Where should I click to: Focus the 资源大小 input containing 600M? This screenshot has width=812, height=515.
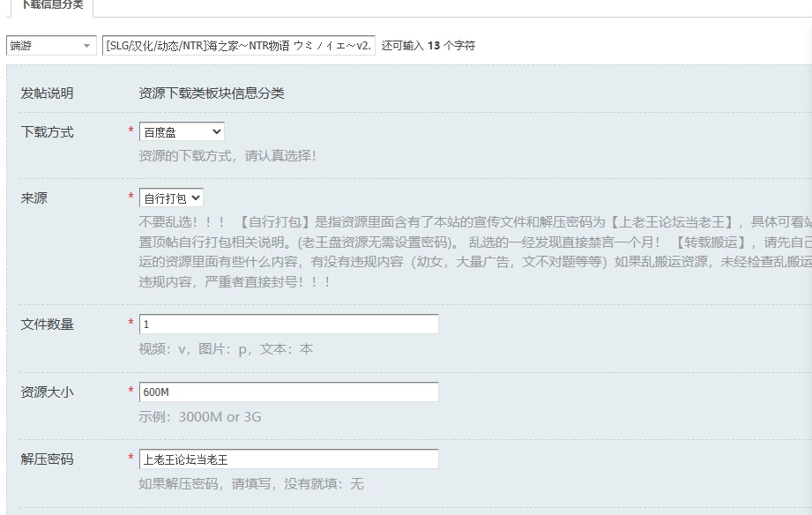pyautogui.click(x=289, y=392)
